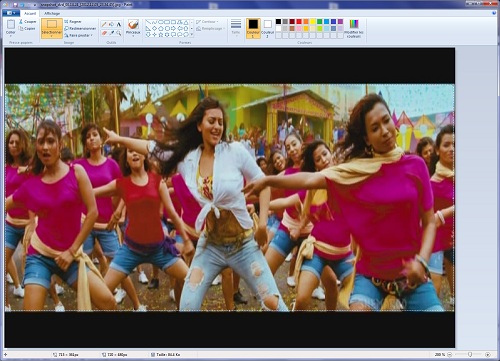The image size is (500, 361).
Task: Click the dancing scene on the canvas
Action: click(230, 197)
